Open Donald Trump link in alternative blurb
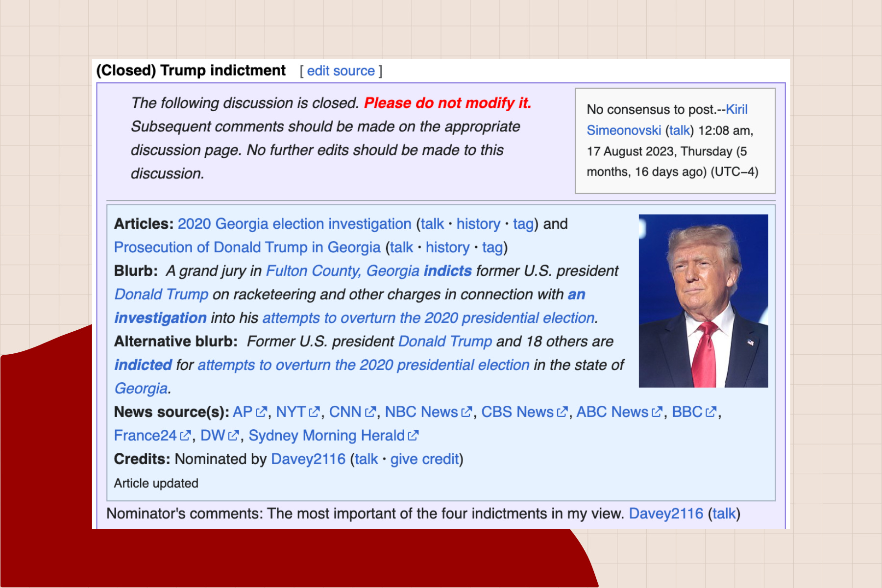The image size is (882, 588). tap(445, 342)
